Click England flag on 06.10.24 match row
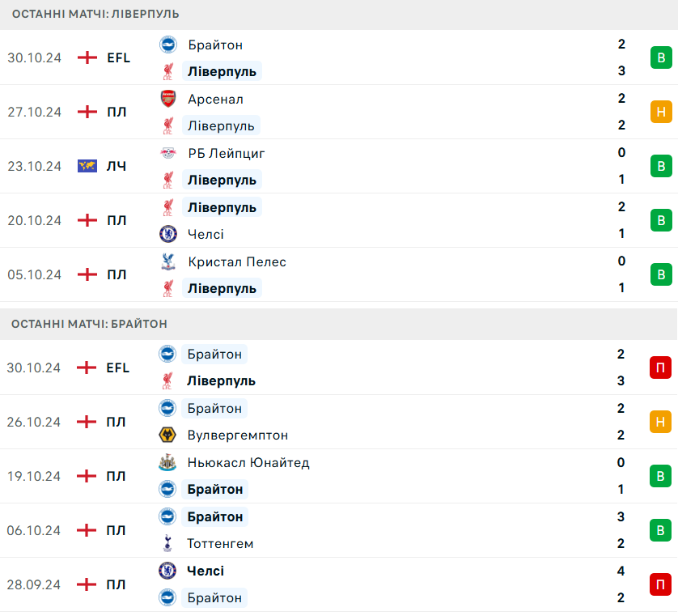 click(87, 530)
